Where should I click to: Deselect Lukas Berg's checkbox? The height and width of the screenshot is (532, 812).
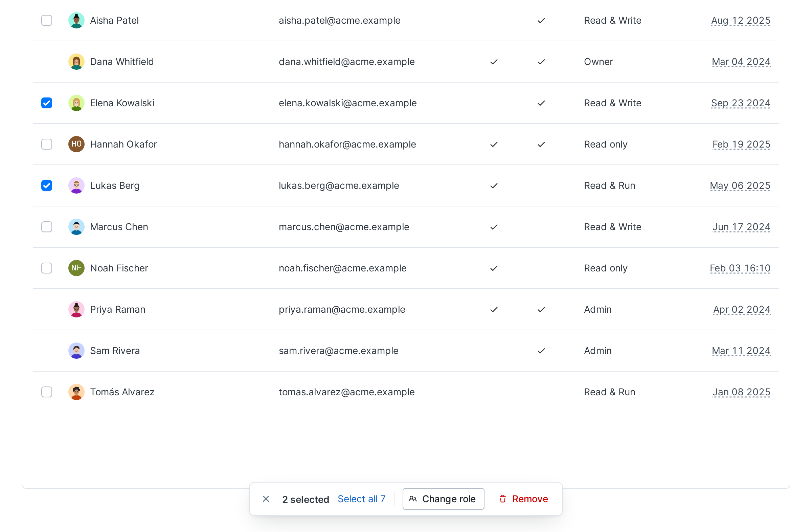coord(47,186)
